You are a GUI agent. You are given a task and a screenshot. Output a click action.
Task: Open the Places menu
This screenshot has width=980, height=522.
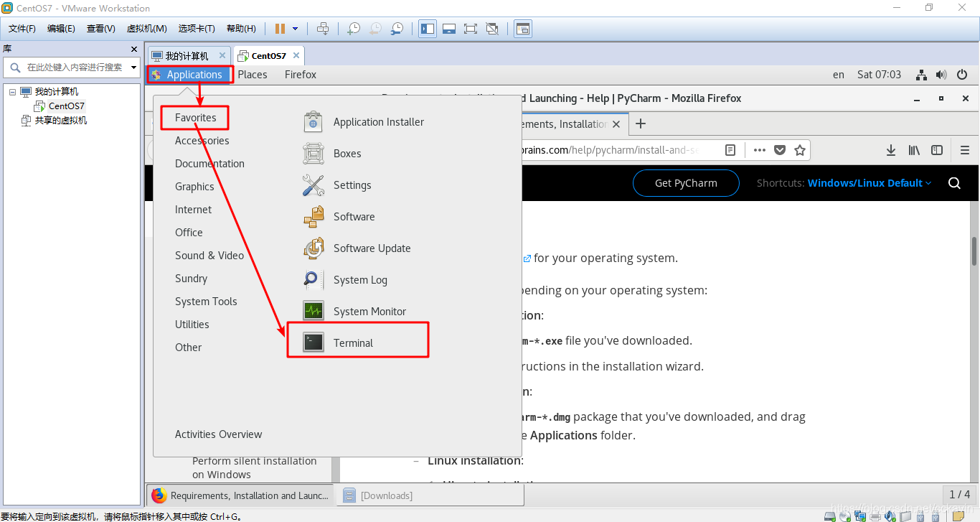pyautogui.click(x=253, y=75)
